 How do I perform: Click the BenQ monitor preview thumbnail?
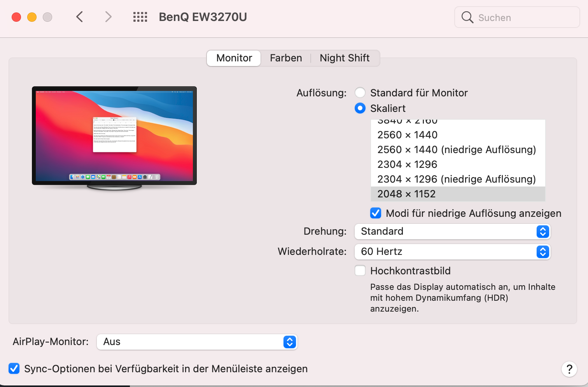click(114, 136)
